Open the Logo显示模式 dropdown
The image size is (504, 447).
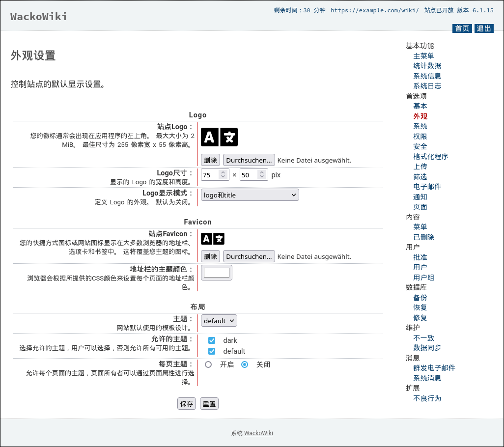250,195
